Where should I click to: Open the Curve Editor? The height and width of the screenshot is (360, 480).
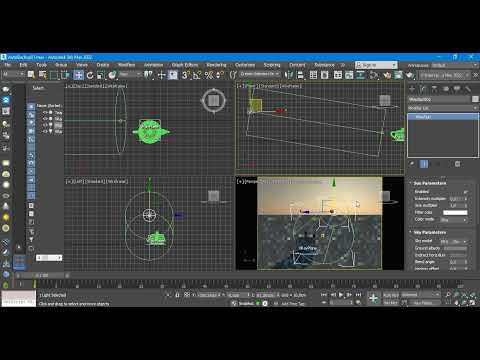point(349,75)
